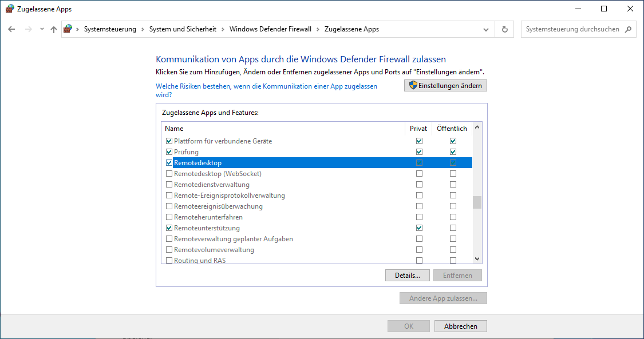The width and height of the screenshot is (644, 339).
Task: Toggle Plattform für verbundene Geräte checkbox
Action: click(169, 141)
